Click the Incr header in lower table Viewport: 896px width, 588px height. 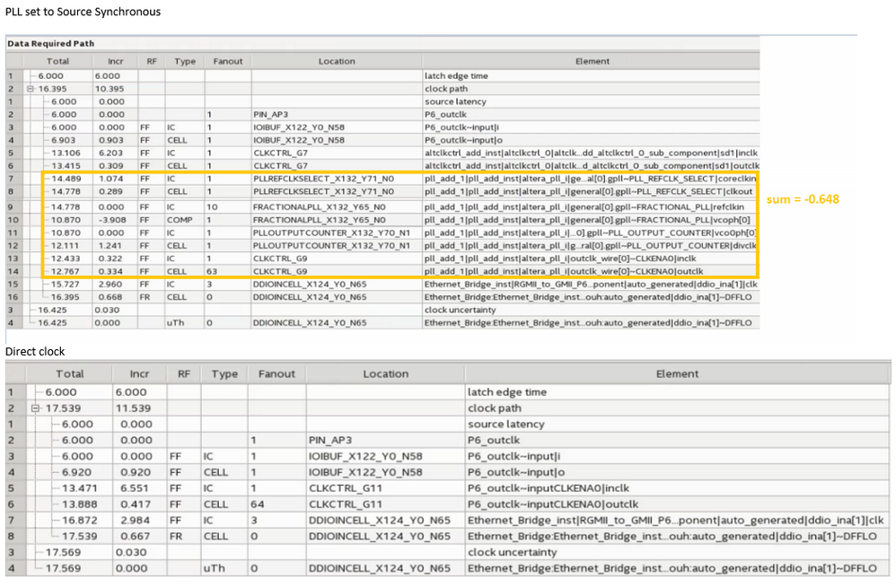pyautogui.click(x=139, y=373)
